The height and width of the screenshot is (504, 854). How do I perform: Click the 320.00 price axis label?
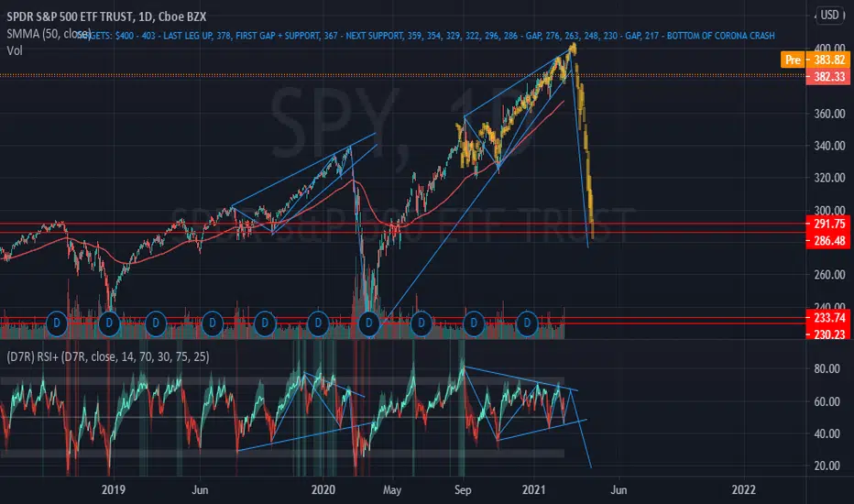click(829, 178)
